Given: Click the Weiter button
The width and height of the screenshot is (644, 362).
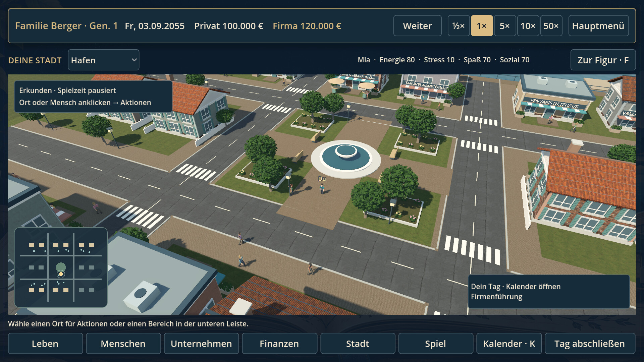Looking at the screenshot, I should [x=417, y=26].
